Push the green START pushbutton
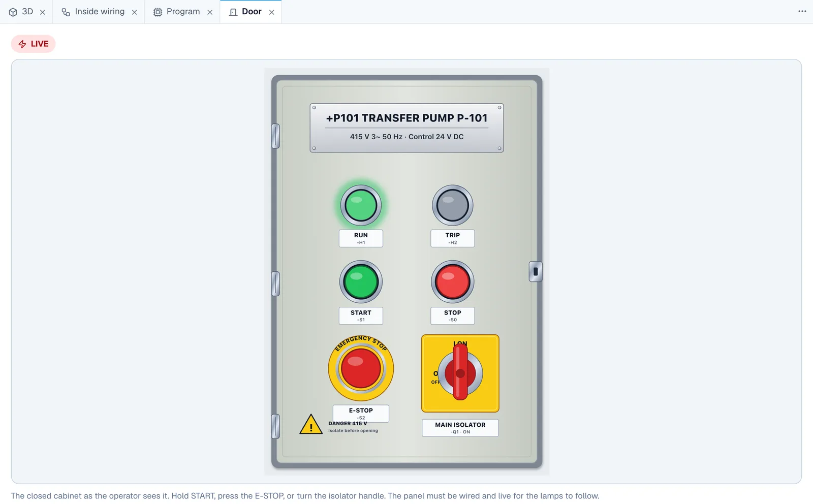 pyautogui.click(x=361, y=282)
